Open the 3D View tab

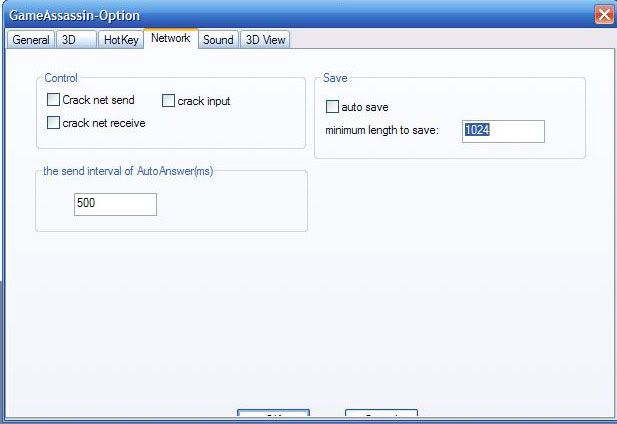tap(265, 40)
